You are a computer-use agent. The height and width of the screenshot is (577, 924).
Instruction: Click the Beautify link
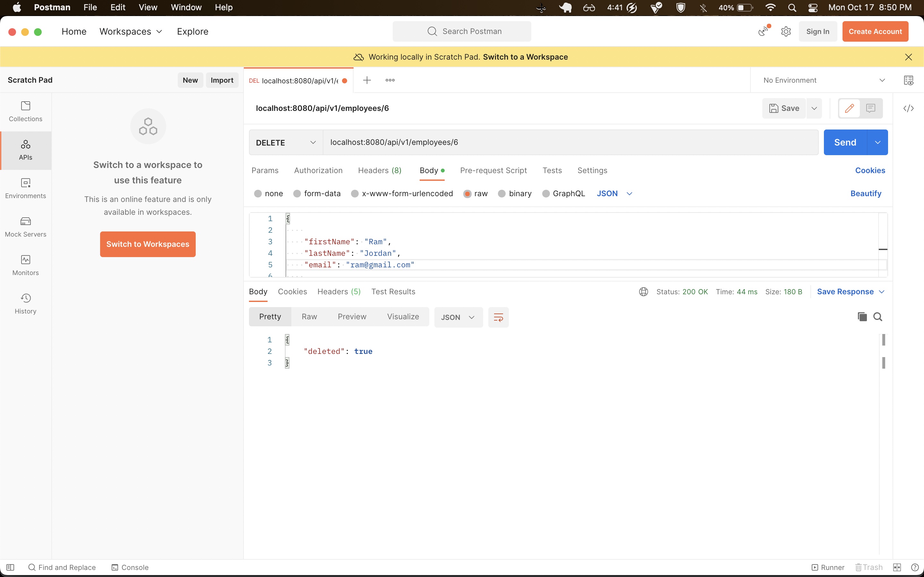point(865,194)
